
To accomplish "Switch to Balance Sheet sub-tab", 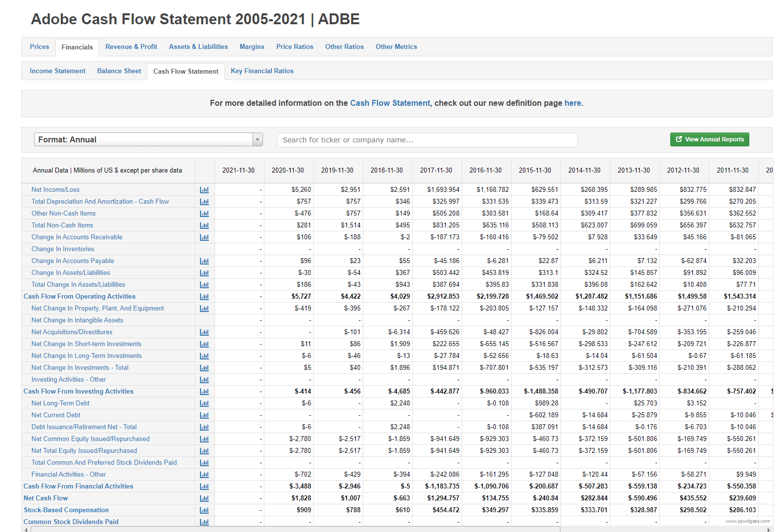I will [x=119, y=71].
